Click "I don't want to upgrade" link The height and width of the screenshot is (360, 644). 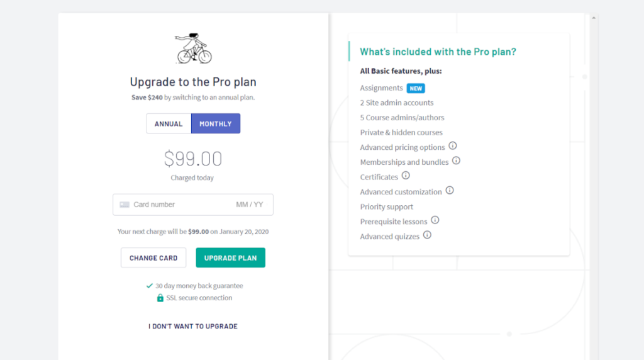pyautogui.click(x=193, y=326)
